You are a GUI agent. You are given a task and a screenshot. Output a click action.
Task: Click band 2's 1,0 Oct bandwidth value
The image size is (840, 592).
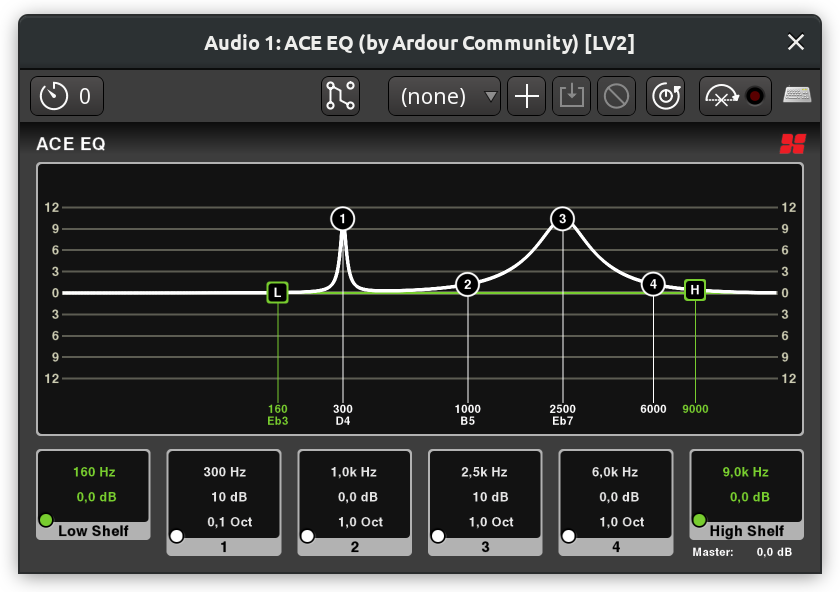pos(361,522)
